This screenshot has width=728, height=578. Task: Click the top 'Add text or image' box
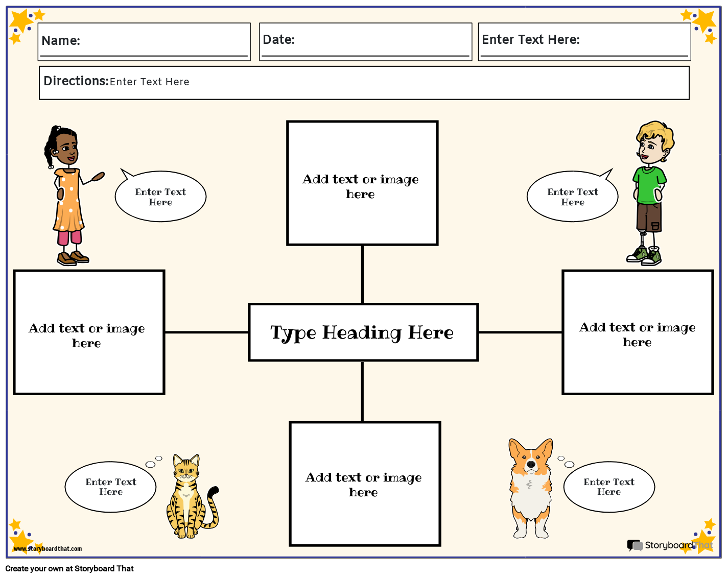362,183
